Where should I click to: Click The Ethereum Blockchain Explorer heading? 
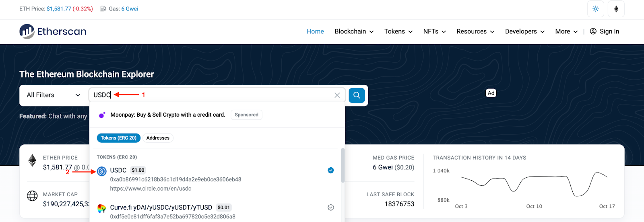[x=87, y=74]
